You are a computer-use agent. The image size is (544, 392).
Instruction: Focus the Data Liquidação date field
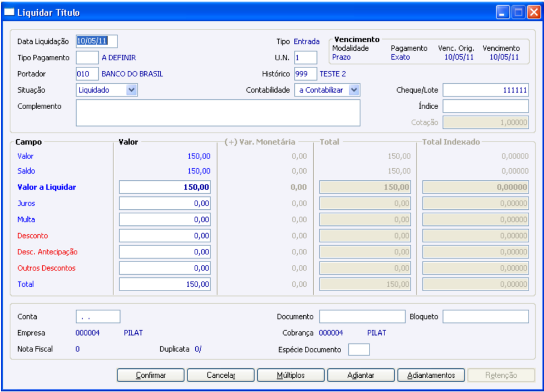97,41
